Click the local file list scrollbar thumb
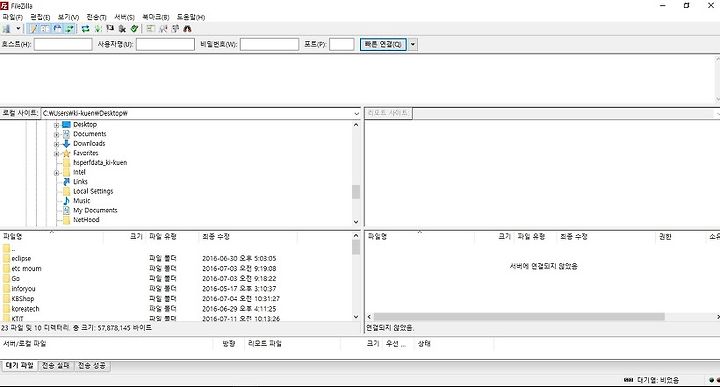Viewport: 720px width, 387px height. (356, 247)
